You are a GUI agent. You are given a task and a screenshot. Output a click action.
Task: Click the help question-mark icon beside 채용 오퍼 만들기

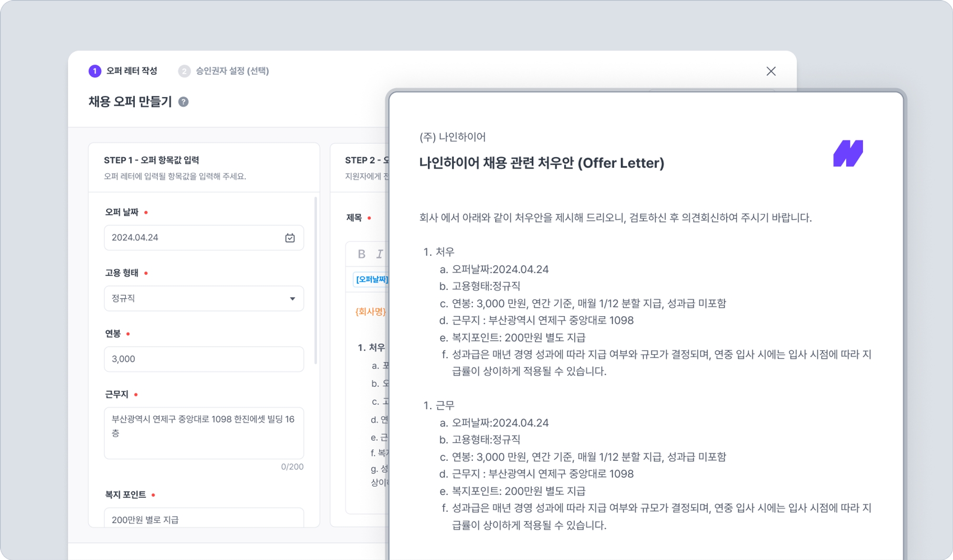click(183, 102)
